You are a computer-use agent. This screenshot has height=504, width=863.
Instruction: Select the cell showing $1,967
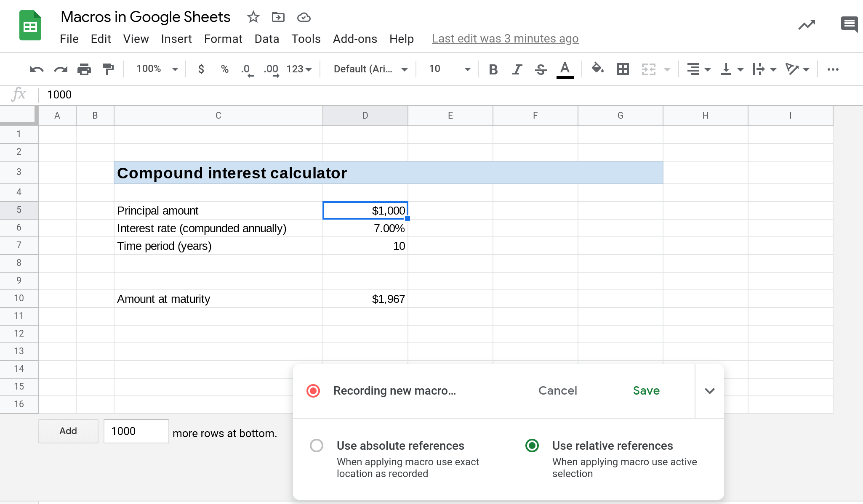[x=365, y=299]
